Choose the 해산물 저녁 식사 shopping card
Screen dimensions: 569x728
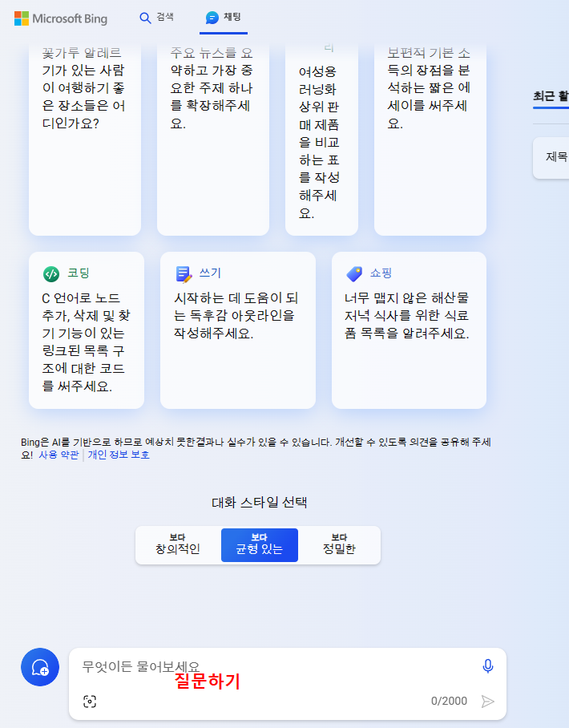coord(409,330)
